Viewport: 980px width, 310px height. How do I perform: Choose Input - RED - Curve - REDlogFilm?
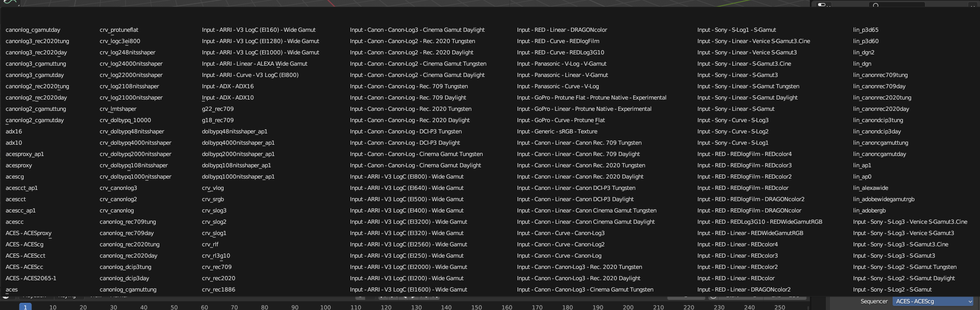558,41
